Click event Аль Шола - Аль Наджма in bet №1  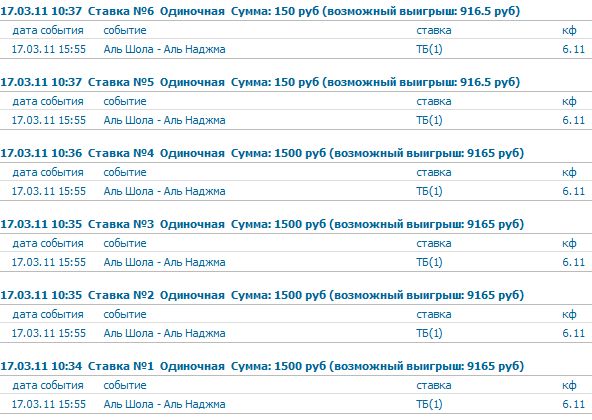[x=165, y=404]
